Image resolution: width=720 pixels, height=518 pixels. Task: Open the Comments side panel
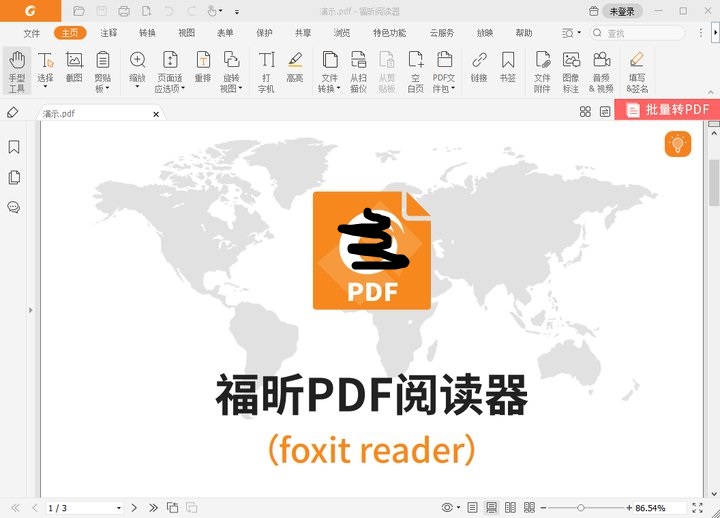(x=14, y=207)
